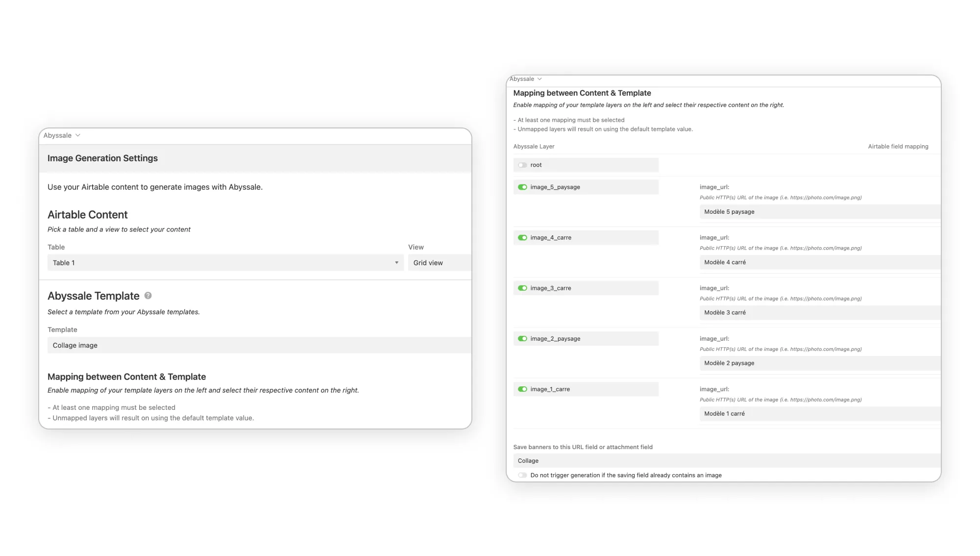This screenshot has width=980, height=556.
Task: Enable the root layer toggle
Action: click(522, 165)
